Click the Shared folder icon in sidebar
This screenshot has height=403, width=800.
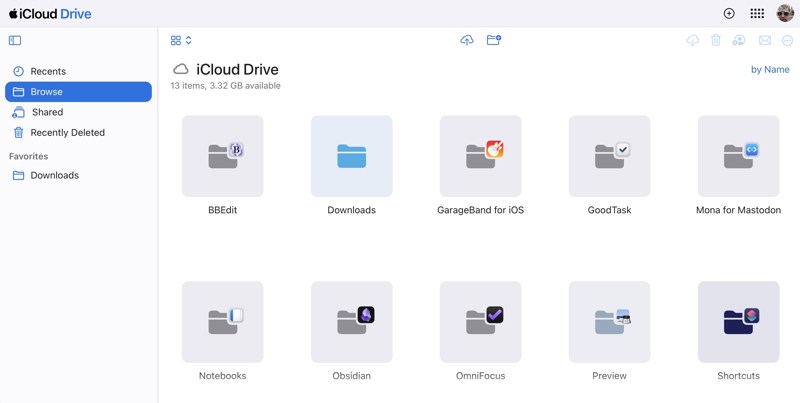18,112
